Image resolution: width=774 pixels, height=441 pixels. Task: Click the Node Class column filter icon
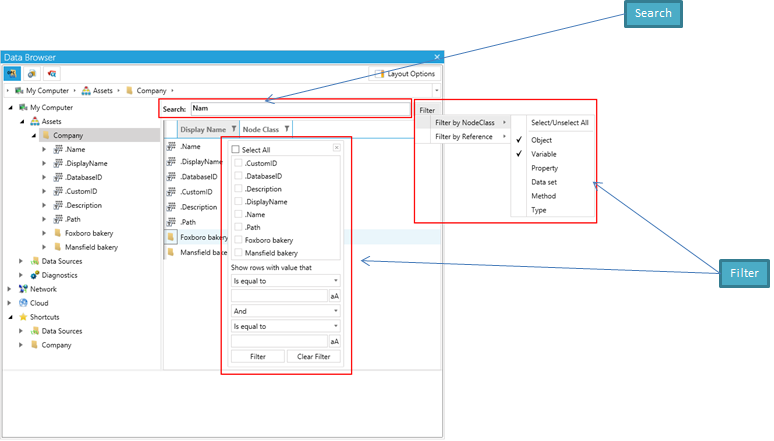pos(287,129)
